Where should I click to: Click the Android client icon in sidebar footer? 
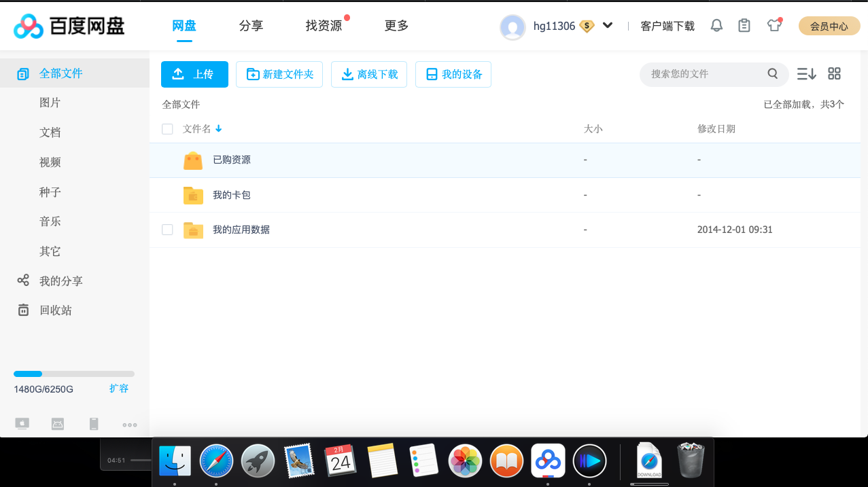[x=58, y=424]
